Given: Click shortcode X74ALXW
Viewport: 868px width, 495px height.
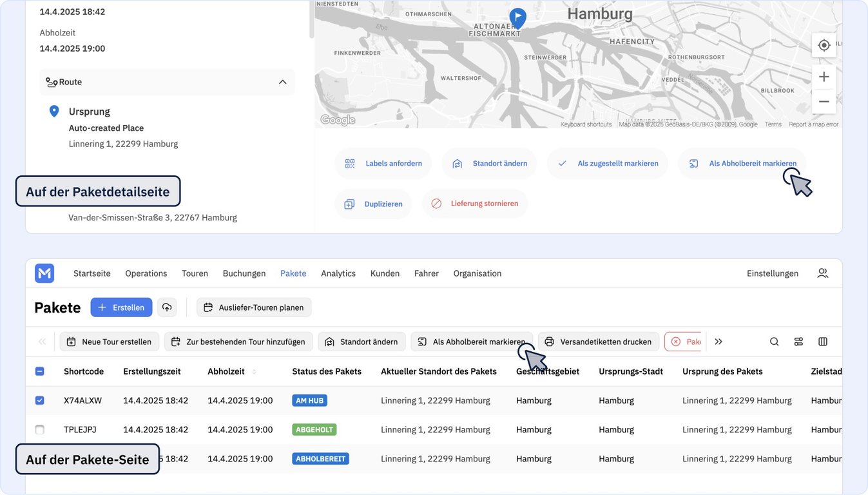Looking at the screenshot, I should tap(83, 400).
